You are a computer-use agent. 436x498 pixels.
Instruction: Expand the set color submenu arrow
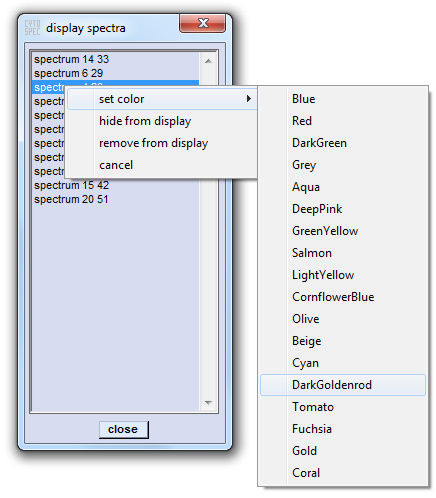pos(248,99)
